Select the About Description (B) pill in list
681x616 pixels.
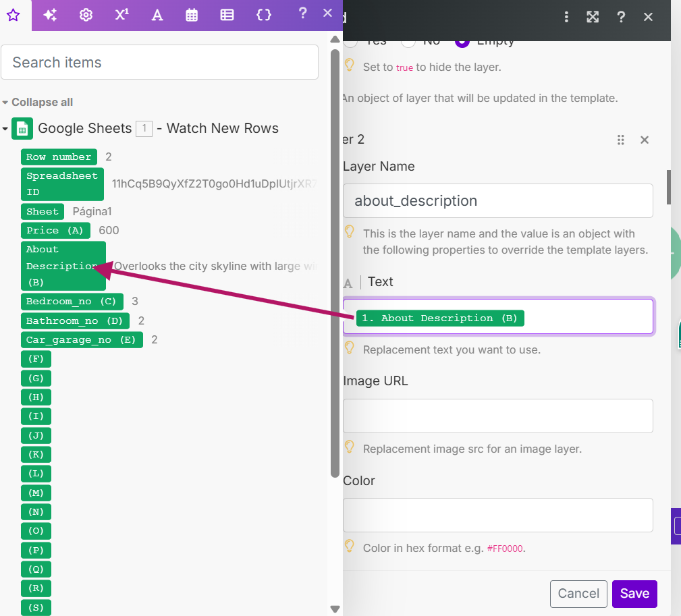63,266
